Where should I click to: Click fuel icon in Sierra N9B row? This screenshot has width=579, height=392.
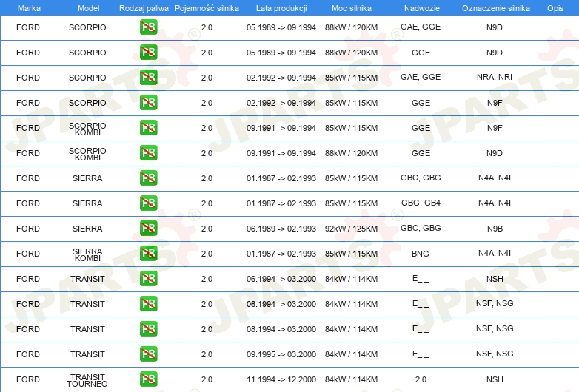148,228
